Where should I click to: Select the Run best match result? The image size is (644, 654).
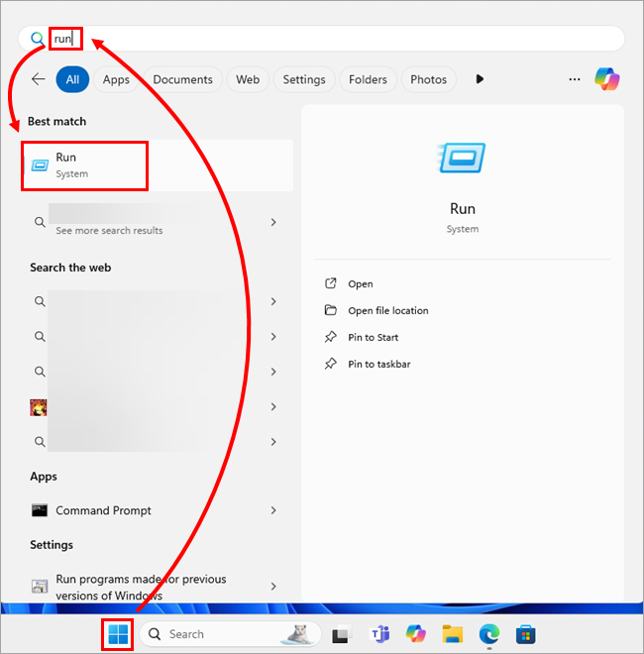(85, 164)
